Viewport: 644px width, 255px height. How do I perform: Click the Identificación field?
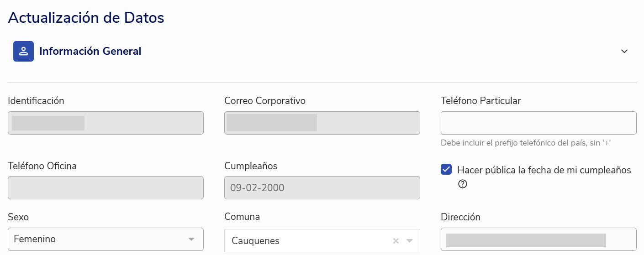(106, 123)
